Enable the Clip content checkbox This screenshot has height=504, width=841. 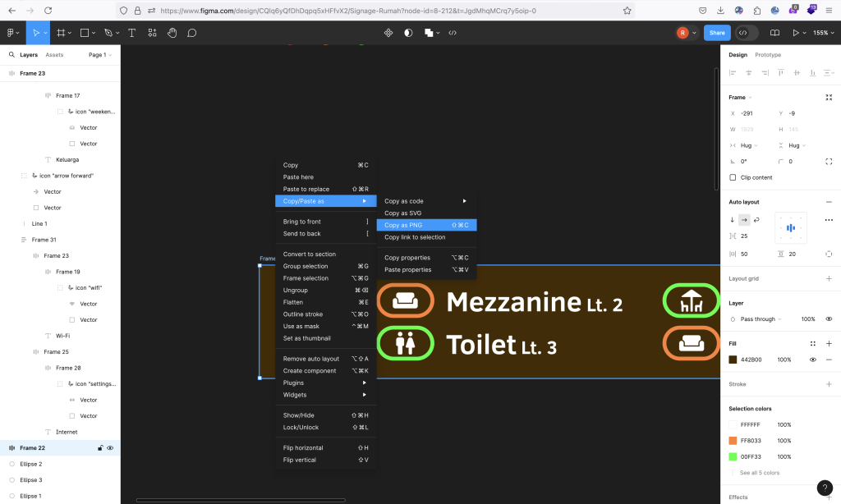point(733,177)
